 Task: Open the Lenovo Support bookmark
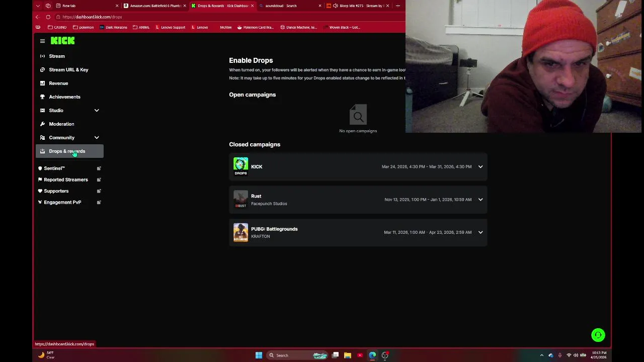coord(170,28)
